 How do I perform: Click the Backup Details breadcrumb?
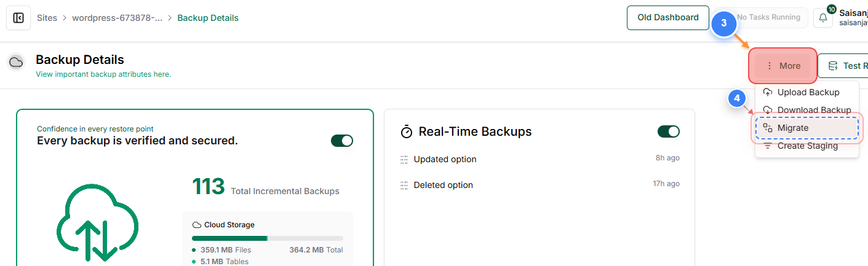point(208,18)
